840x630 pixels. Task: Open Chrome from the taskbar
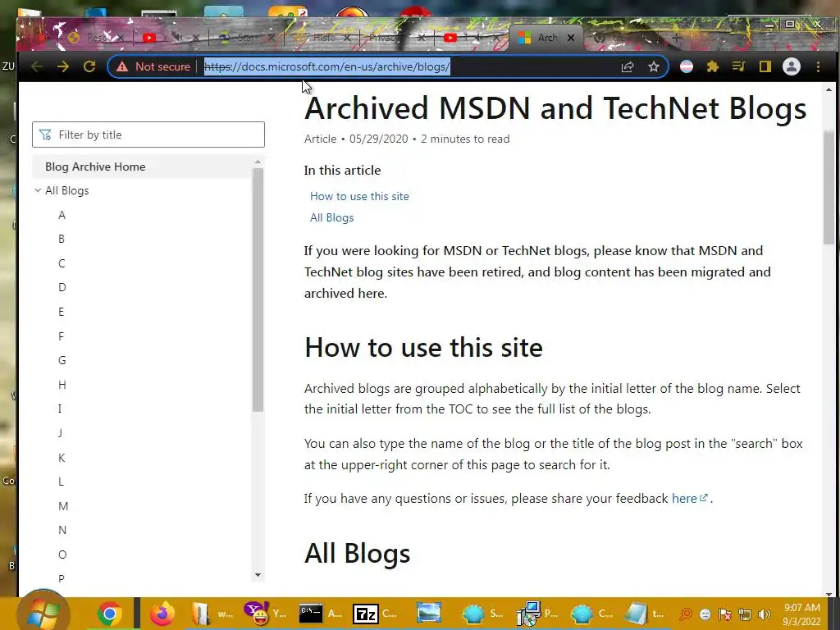[109, 614]
